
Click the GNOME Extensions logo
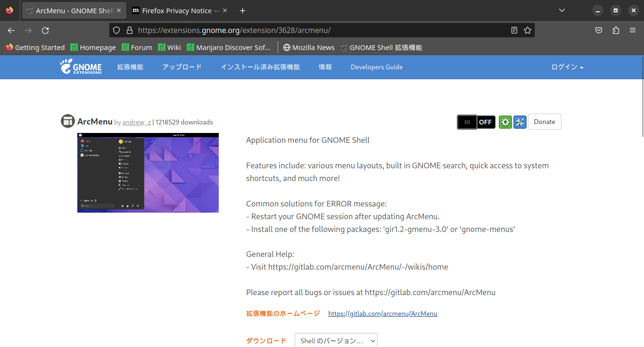pyautogui.click(x=81, y=66)
